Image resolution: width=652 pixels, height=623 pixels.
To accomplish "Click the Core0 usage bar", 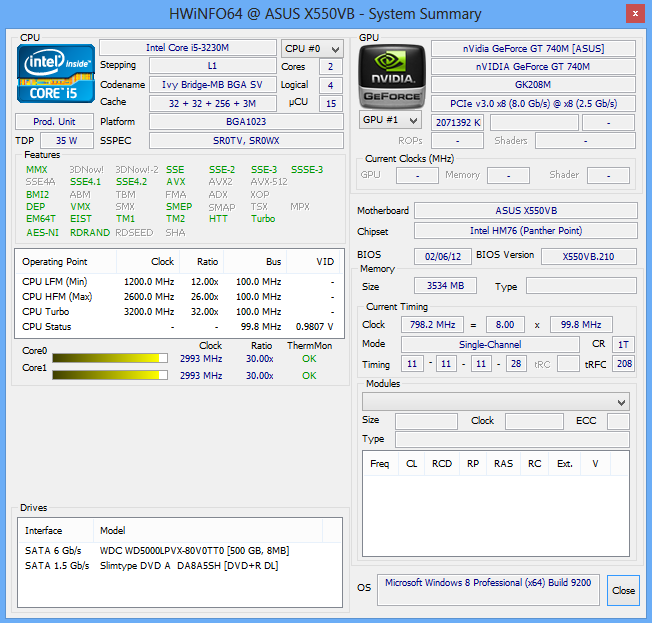I will coord(110,358).
